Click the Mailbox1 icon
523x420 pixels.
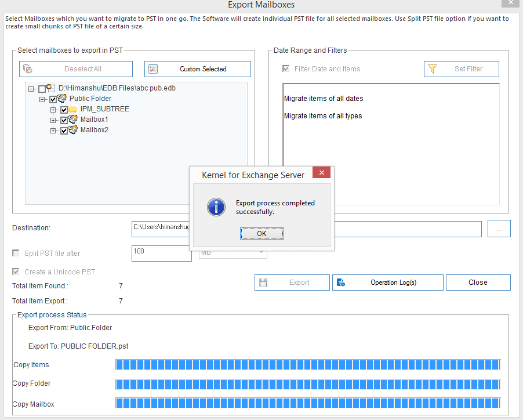[73, 120]
